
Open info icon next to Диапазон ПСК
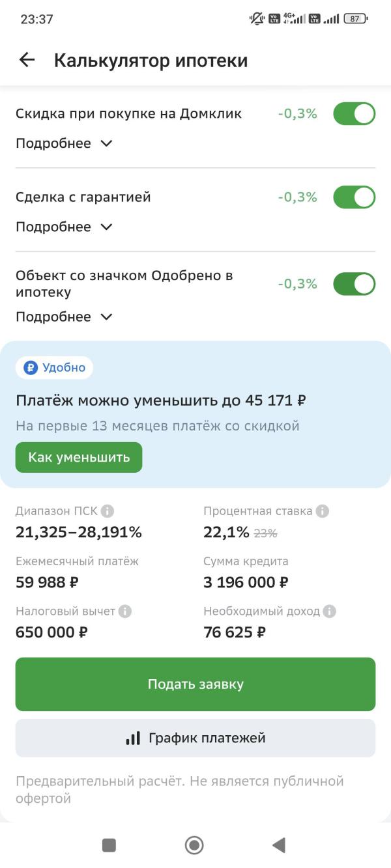coord(108,511)
